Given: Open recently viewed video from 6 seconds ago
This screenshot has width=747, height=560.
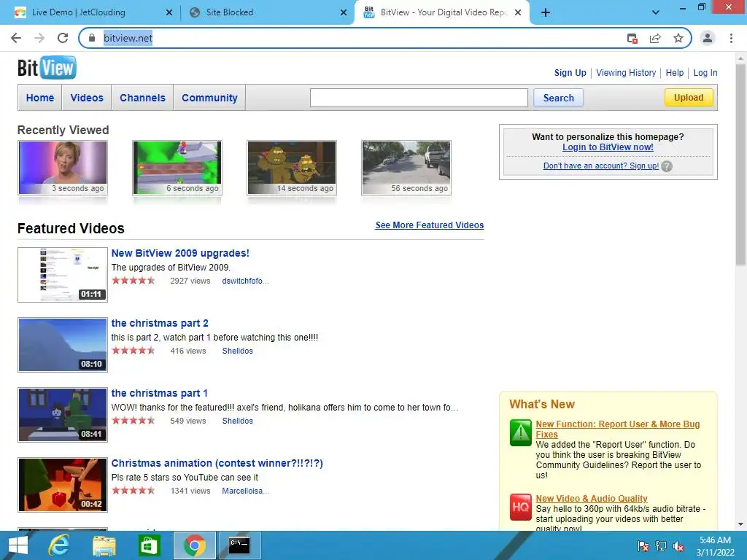Looking at the screenshot, I should (177, 168).
